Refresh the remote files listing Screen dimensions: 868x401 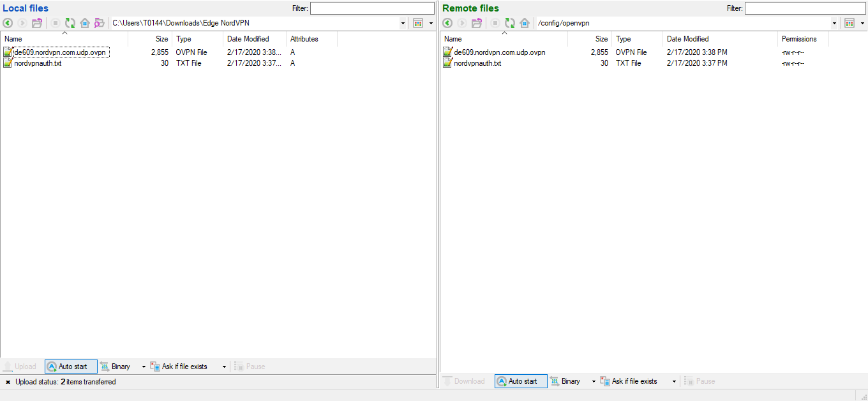click(510, 23)
